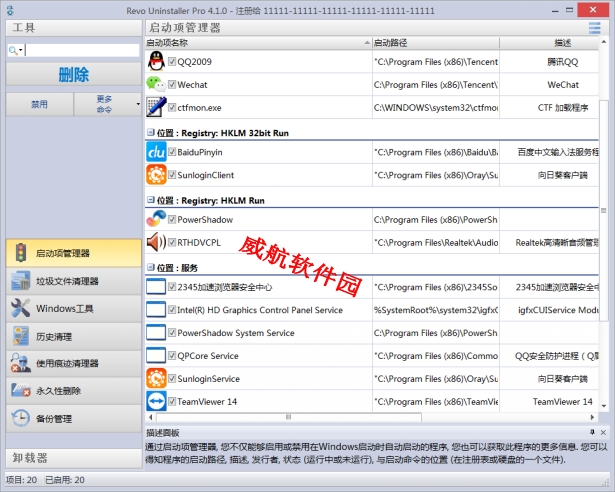The height and width of the screenshot is (492, 615).
Task: Uncheck the Wechat startup checkbox
Action: point(172,84)
